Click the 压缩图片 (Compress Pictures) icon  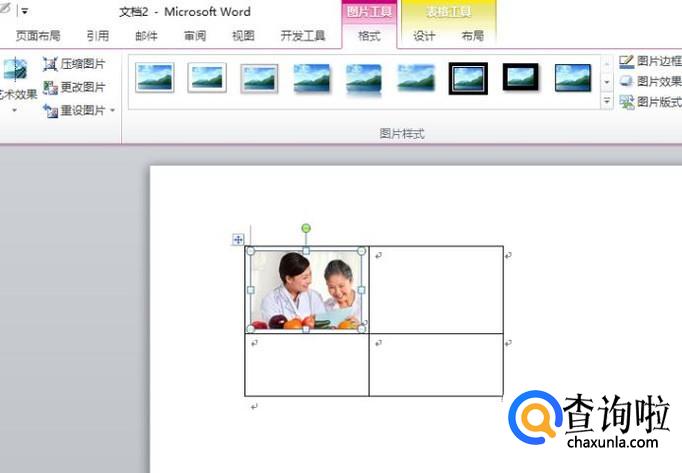point(50,64)
